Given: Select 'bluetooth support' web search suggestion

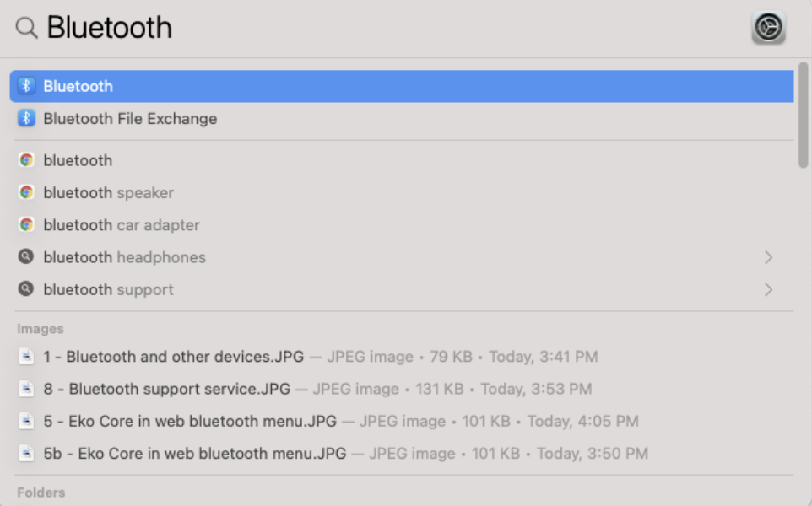Looking at the screenshot, I should pos(402,289).
